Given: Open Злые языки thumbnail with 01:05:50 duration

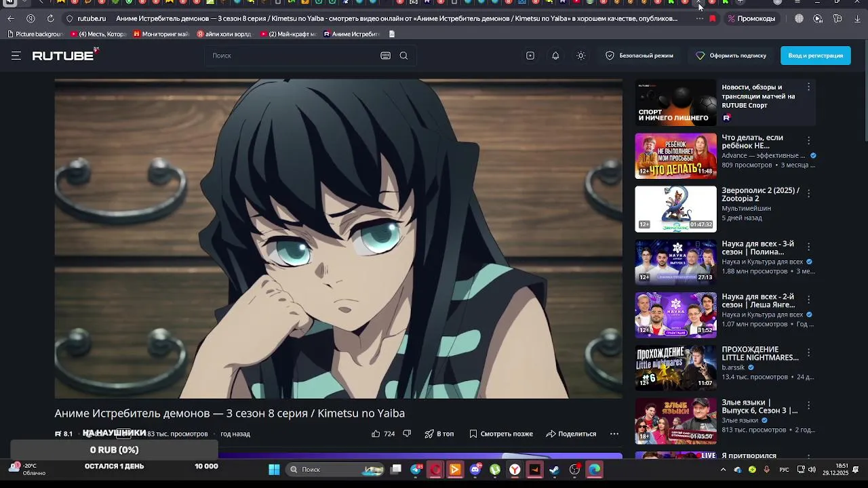Looking at the screenshot, I should [675, 420].
